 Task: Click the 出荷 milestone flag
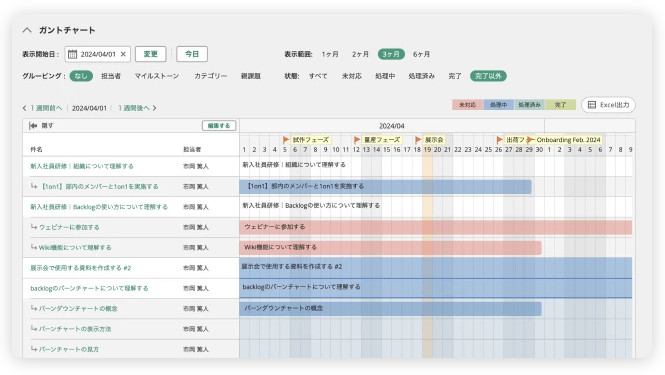(x=500, y=140)
